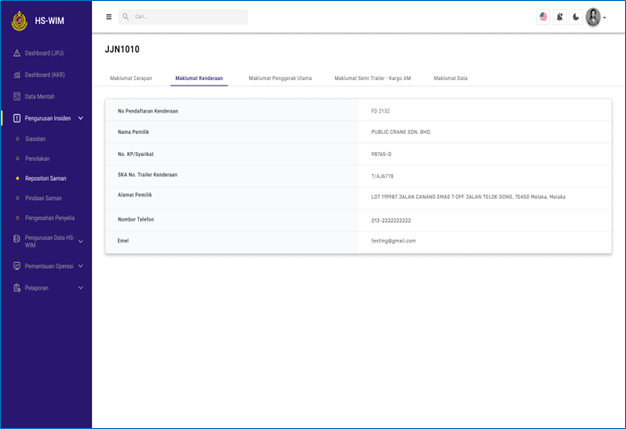
Task: Click the HS-WIM crest logo
Action: click(19, 20)
